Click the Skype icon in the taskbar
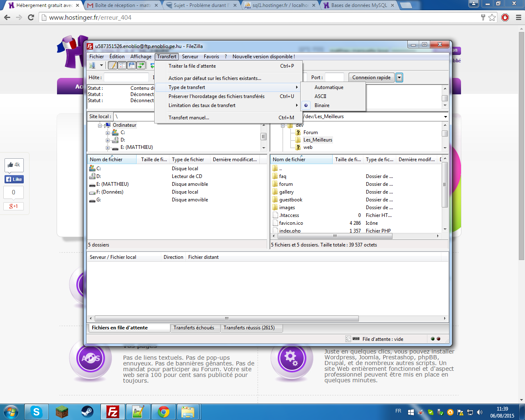This screenshot has width=525, height=420. point(37,412)
